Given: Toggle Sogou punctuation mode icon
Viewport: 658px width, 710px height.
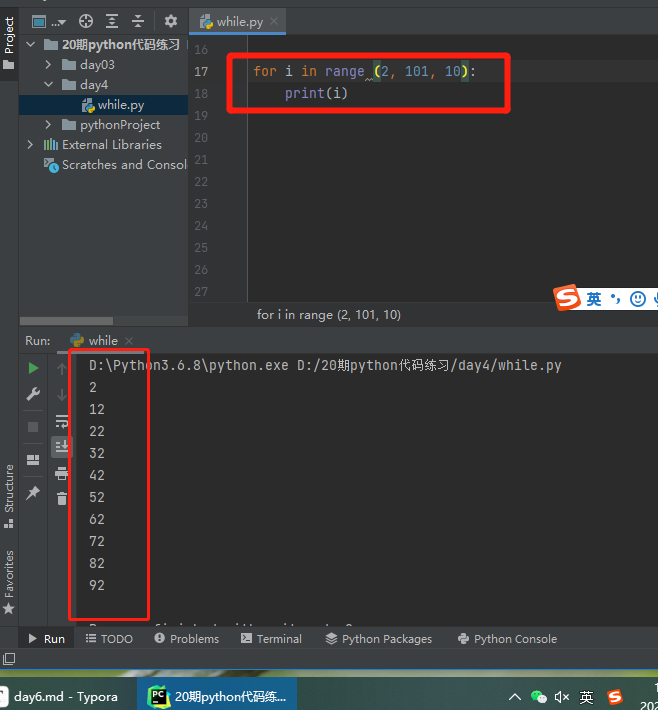Looking at the screenshot, I should coord(615,298).
